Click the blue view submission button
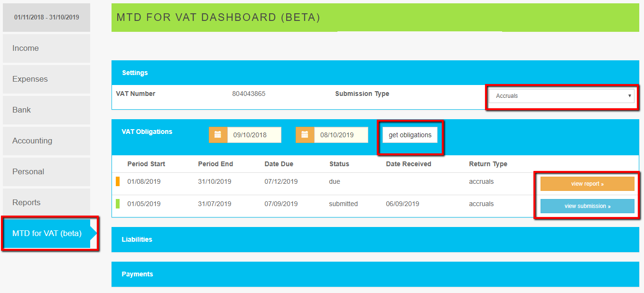The width and height of the screenshot is (644, 293). [x=588, y=206]
